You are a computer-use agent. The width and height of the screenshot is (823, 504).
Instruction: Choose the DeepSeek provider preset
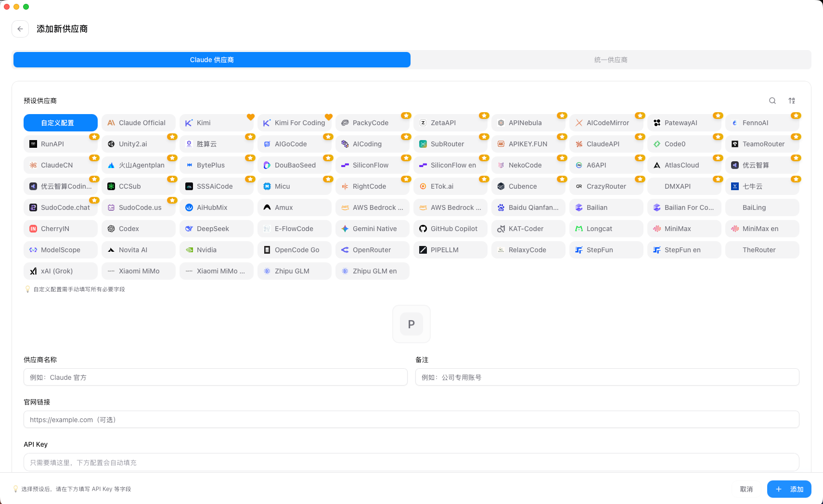[217, 229]
